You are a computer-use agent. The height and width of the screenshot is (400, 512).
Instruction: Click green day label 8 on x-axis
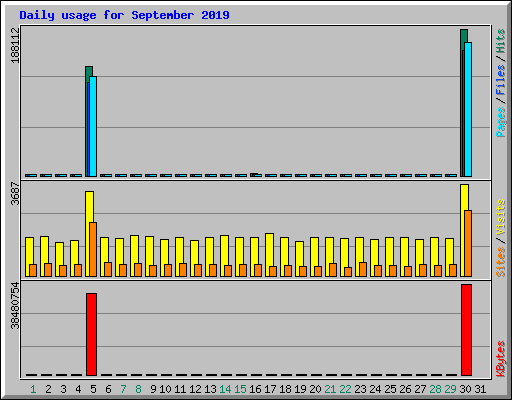(138, 389)
